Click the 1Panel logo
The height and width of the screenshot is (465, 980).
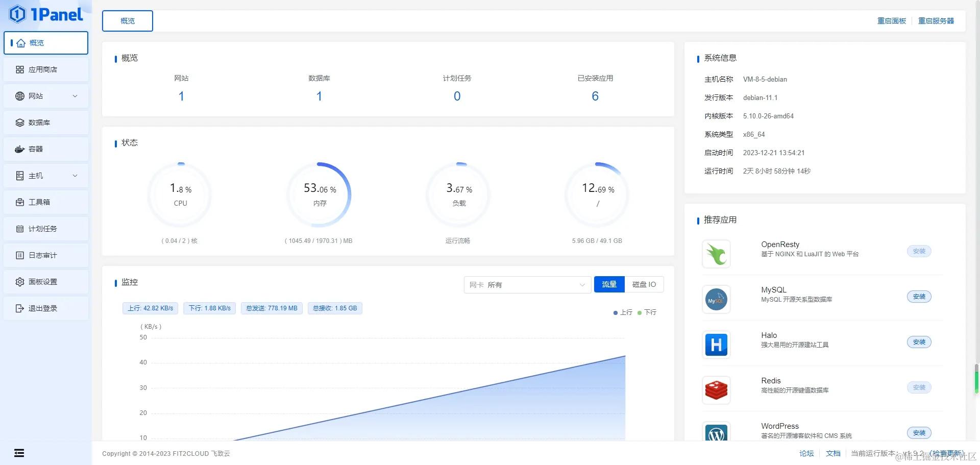(x=46, y=14)
